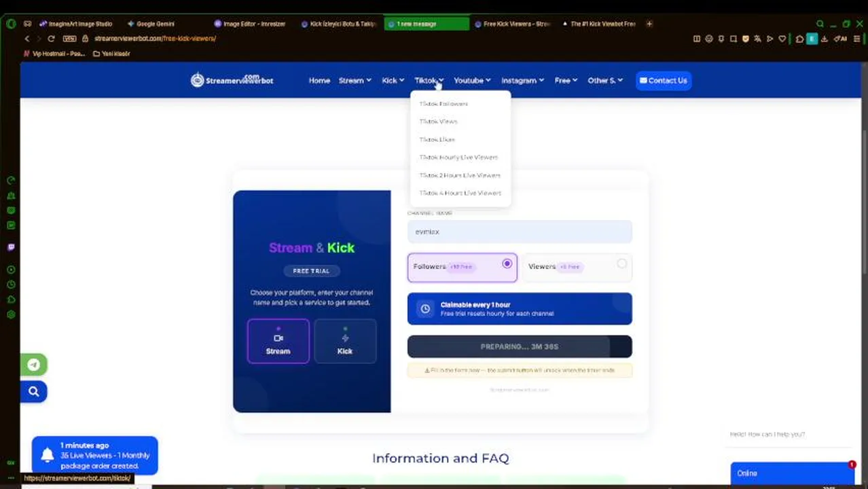The image size is (868, 489).
Task: Open a new browser tab with plus
Action: point(649,24)
